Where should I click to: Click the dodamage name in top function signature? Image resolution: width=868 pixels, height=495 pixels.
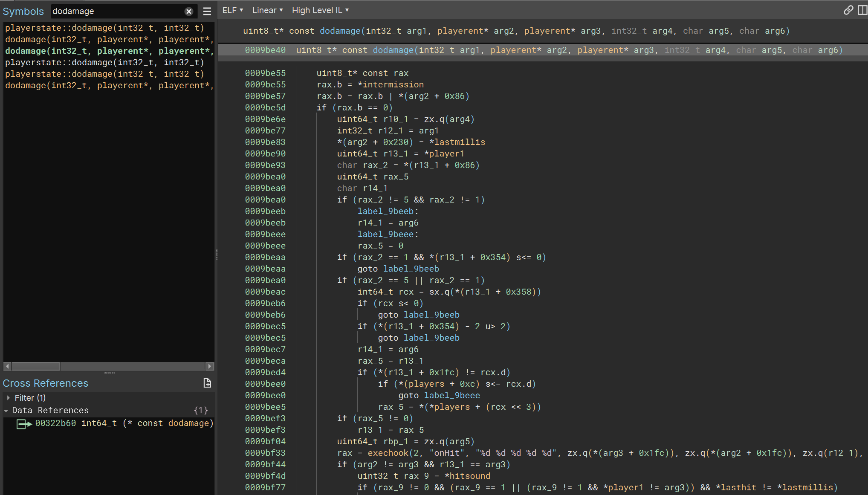pos(340,31)
